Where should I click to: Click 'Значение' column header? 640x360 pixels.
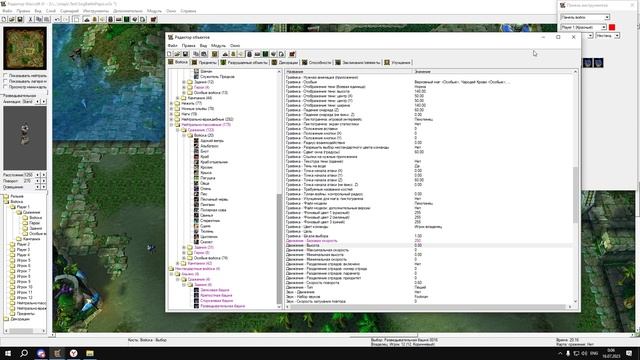(x=493, y=71)
